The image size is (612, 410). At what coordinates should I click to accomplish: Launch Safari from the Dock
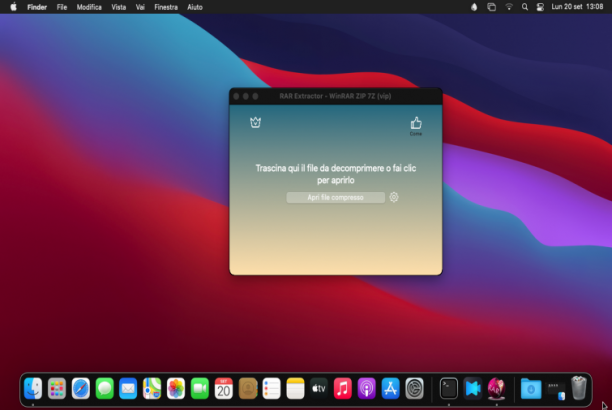(81, 389)
